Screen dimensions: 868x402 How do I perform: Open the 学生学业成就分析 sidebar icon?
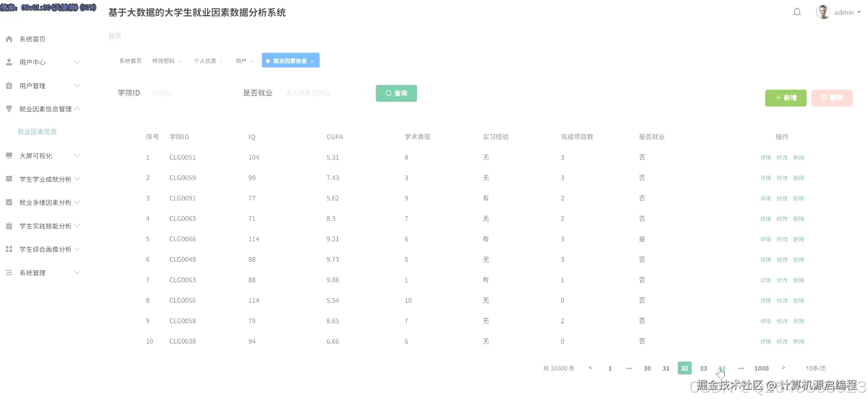(x=9, y=179)
